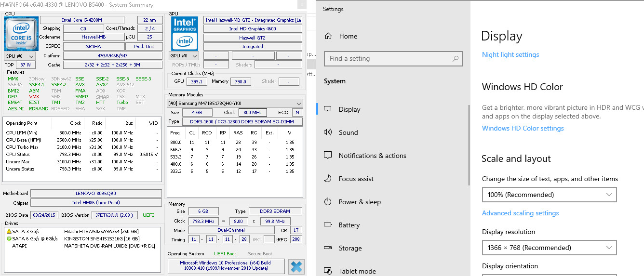This screenshot has width=644, height=276.
Task: Select the KINGSTON SNS4151S316G drive row
Action: coord(82,238)
